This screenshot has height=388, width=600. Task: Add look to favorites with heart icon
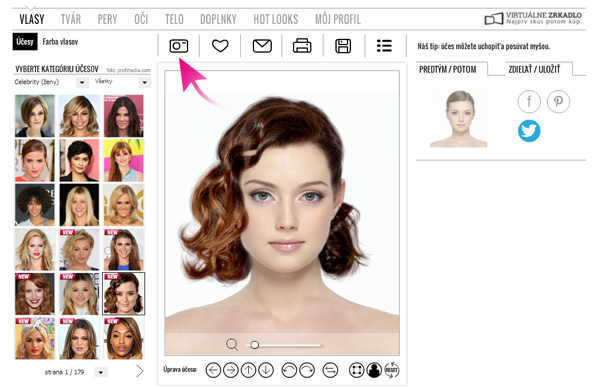[220, 46]
